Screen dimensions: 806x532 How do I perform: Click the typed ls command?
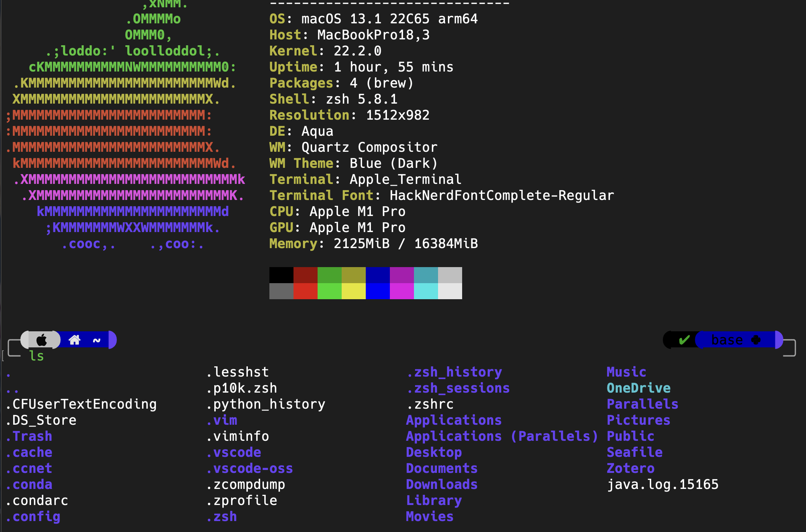pos(37,356)
